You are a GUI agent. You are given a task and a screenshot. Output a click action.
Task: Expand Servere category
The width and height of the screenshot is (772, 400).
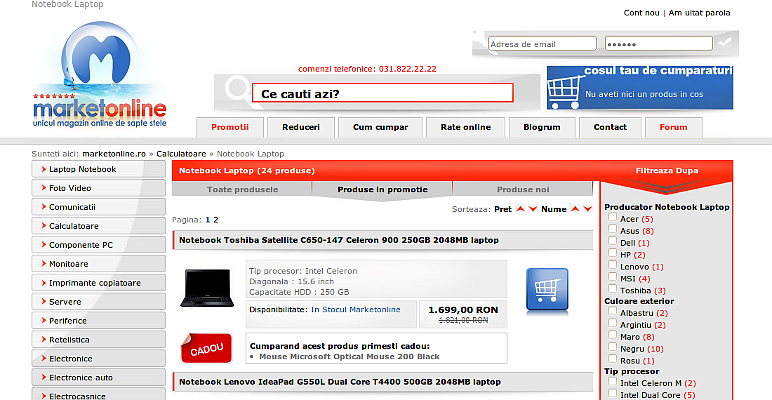tap(98, 302)
